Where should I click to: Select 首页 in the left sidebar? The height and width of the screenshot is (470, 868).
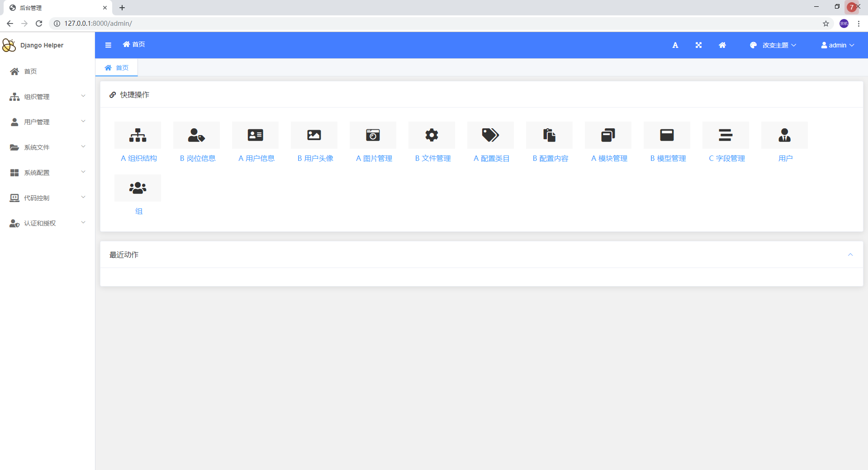(30, 71)
